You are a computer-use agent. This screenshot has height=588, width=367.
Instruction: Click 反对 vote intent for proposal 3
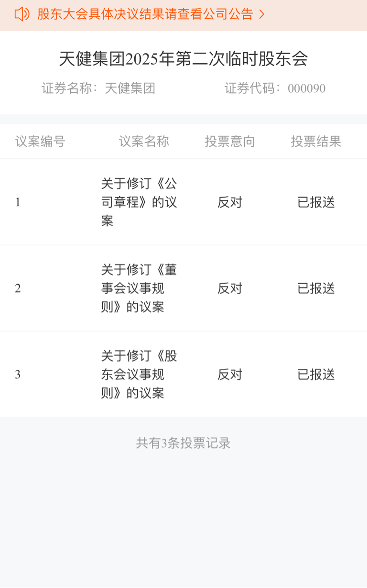[x=230, y=375]
